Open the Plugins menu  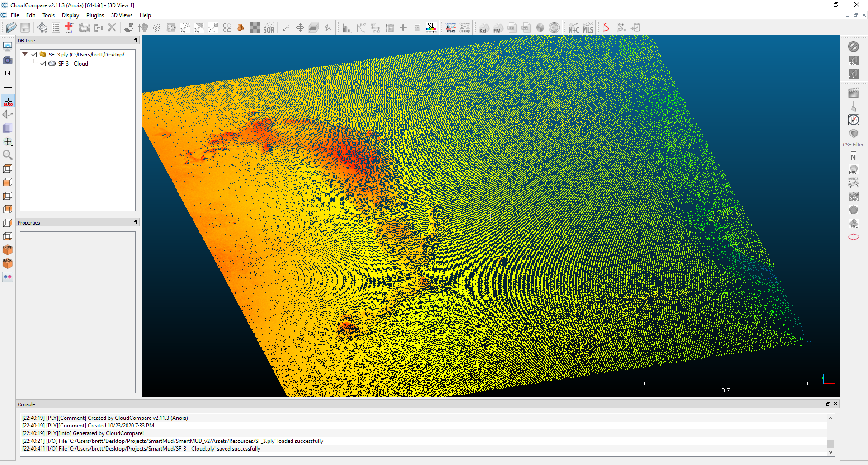[x=95, y=15]
